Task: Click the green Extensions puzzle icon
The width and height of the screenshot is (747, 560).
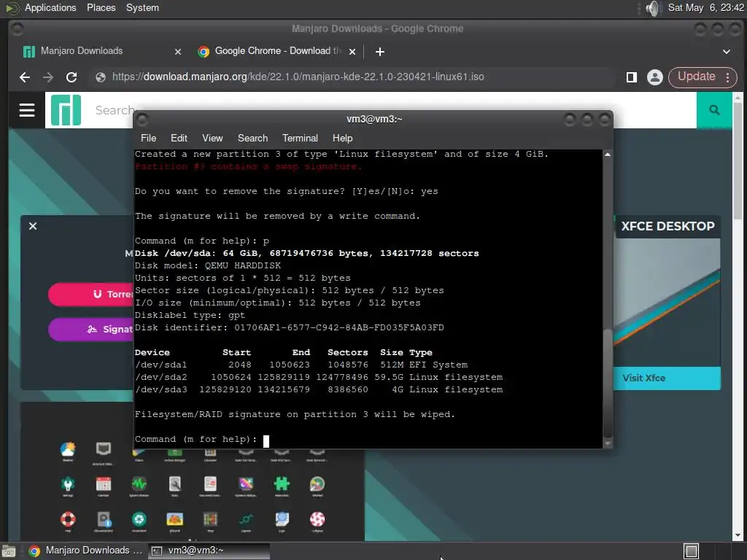Action: 282,484
